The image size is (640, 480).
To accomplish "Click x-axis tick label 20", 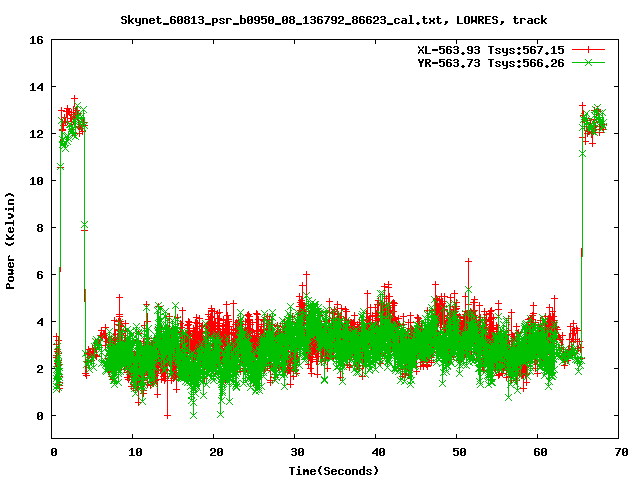I will [217, 452].
